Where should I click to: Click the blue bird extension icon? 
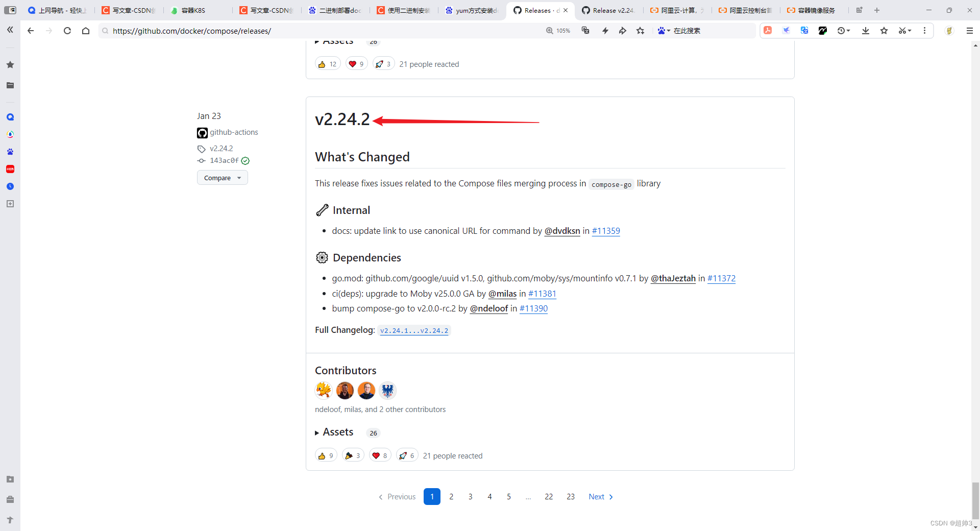[x=786, y=31]
